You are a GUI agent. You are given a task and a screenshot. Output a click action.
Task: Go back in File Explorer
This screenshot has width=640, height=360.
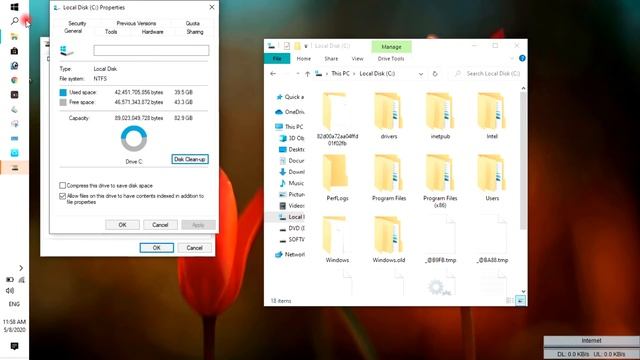(273, 73)
